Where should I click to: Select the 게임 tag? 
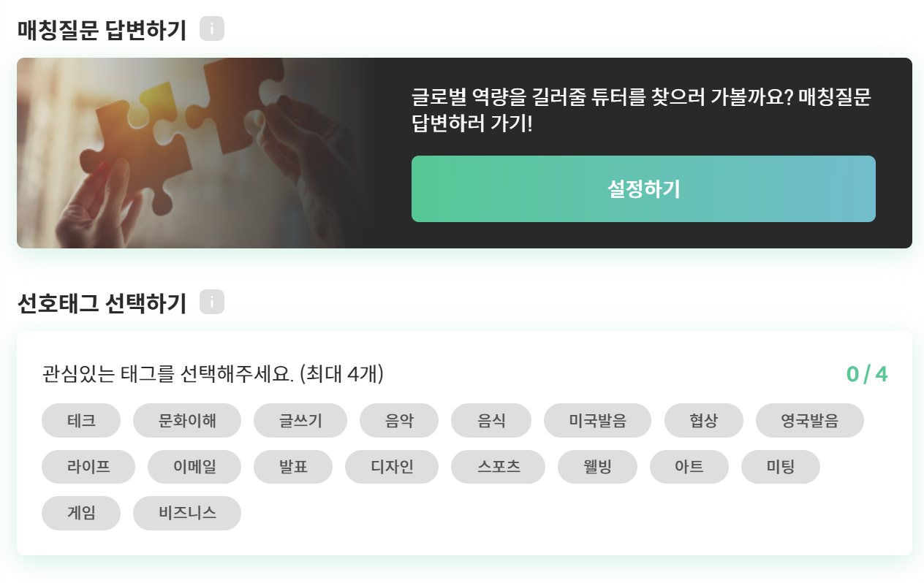pyautogui.click(x=81, y=513)
